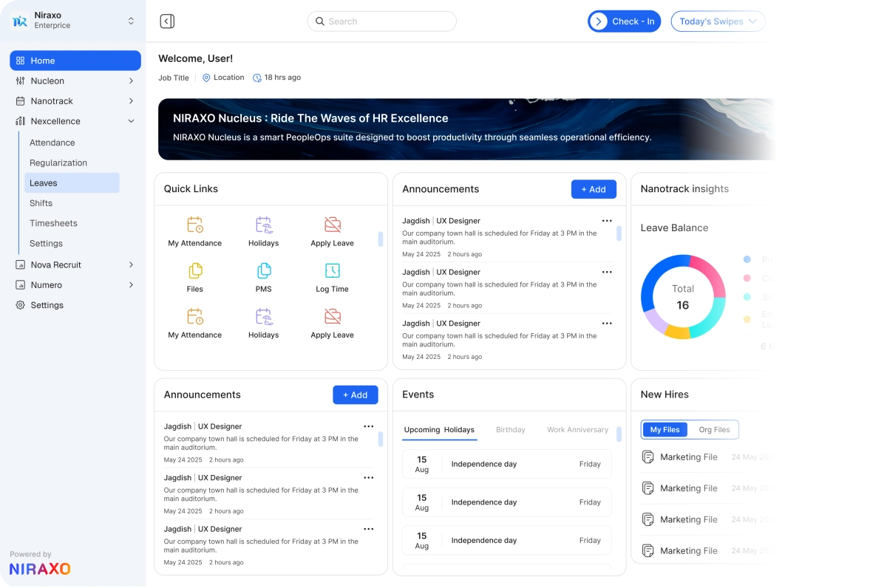
Task: Select the Birthday tab in Events
Action: 510,430
